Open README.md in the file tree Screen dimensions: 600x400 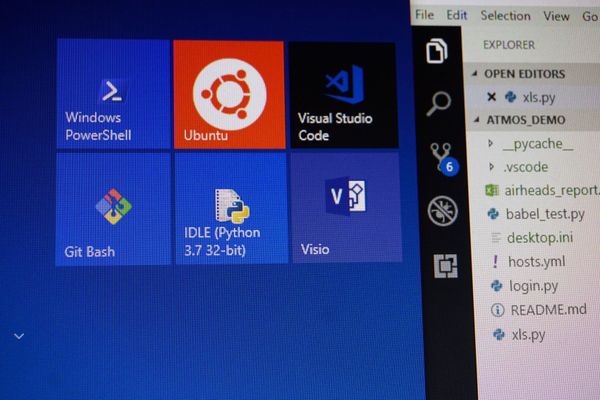click(x=549, y=310)
